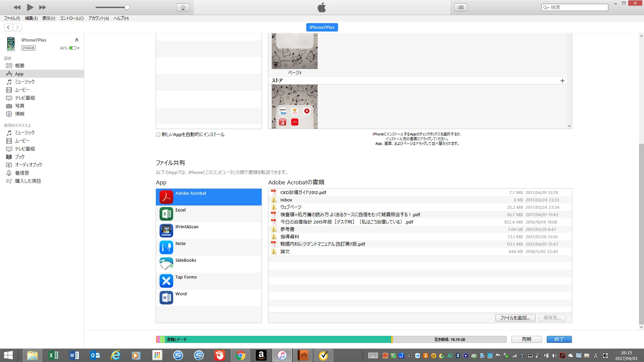The height and width of the screenshot is (362, 644).
Task: Adjust the volume slider
Action: point(127,7)
